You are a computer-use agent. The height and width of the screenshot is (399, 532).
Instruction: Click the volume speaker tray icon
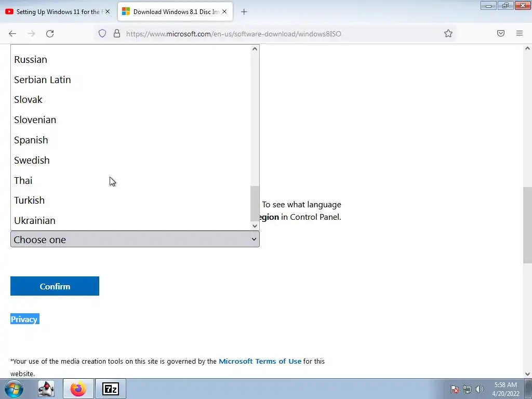click(x=480, y=389)
